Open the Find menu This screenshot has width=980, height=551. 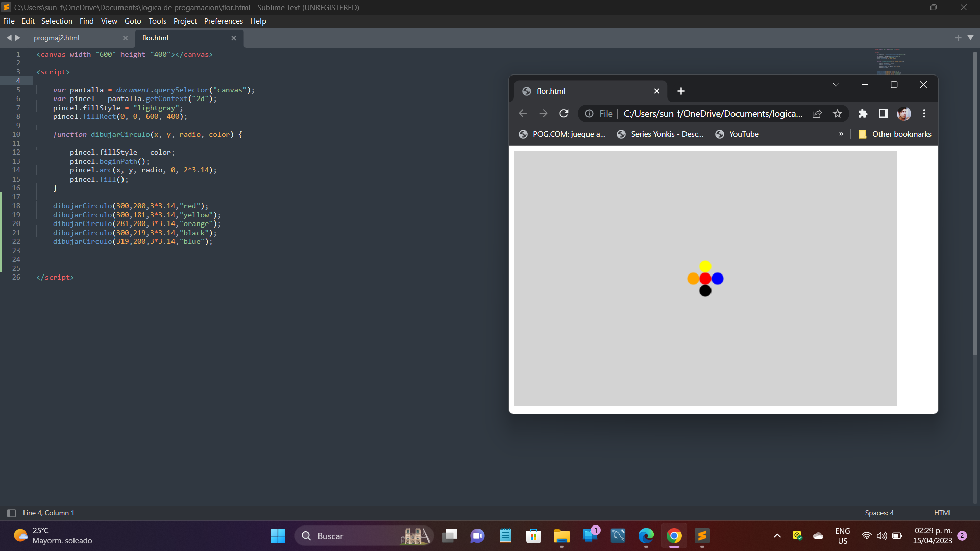pos(86,21)
